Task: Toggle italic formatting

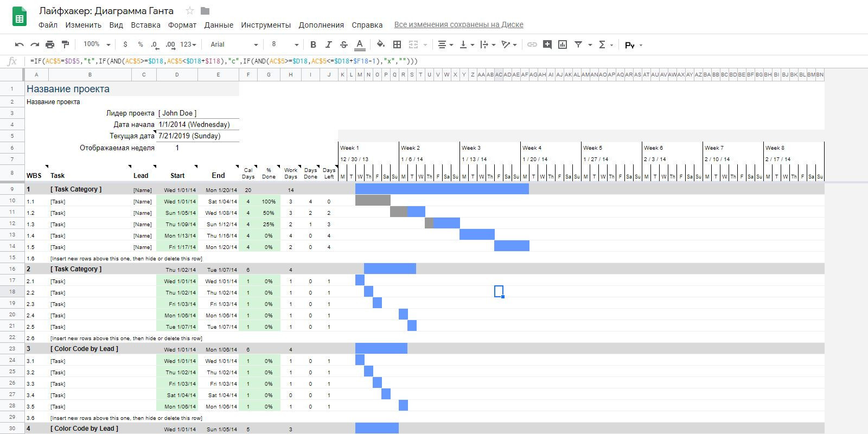Action: (328, 44)
